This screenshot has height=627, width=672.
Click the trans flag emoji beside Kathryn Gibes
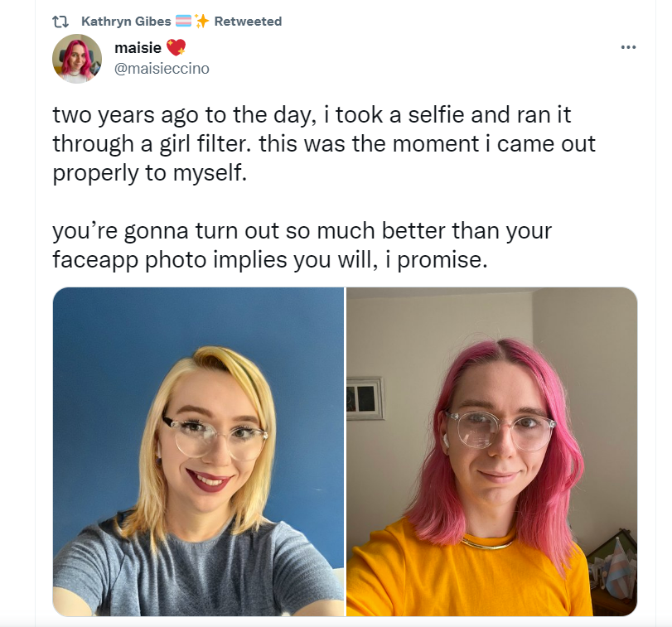184,21
